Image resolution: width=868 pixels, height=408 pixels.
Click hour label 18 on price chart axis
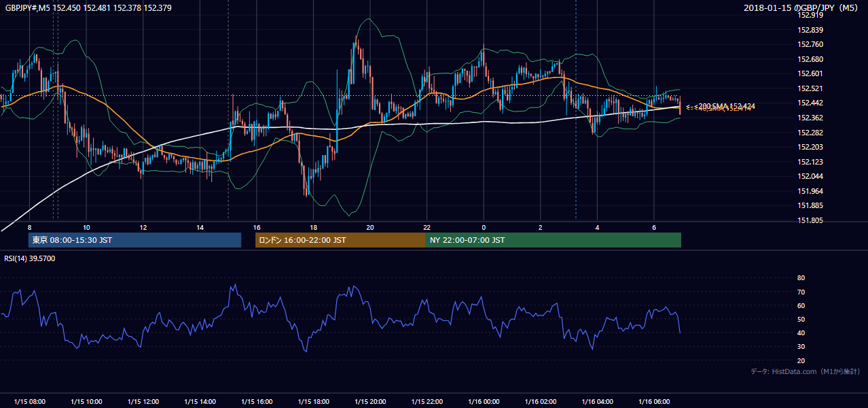313,227
